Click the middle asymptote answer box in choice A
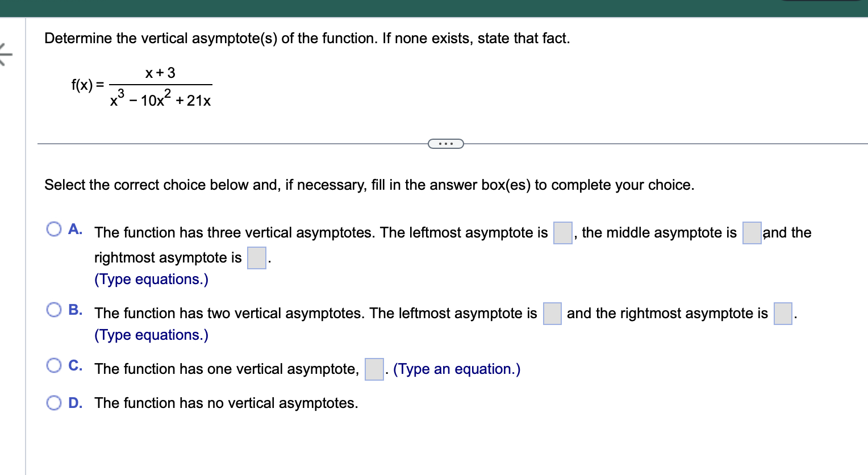868x475 pixels. click(751, 233)
